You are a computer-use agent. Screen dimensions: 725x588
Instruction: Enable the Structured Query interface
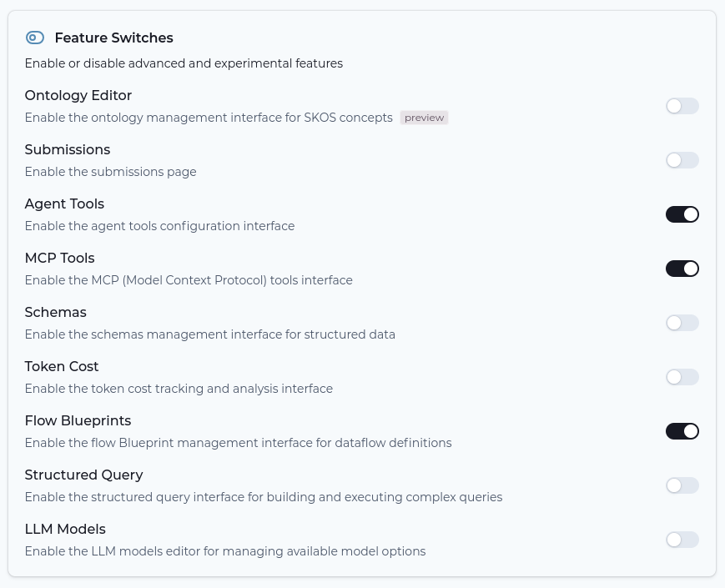coord(682,485)
